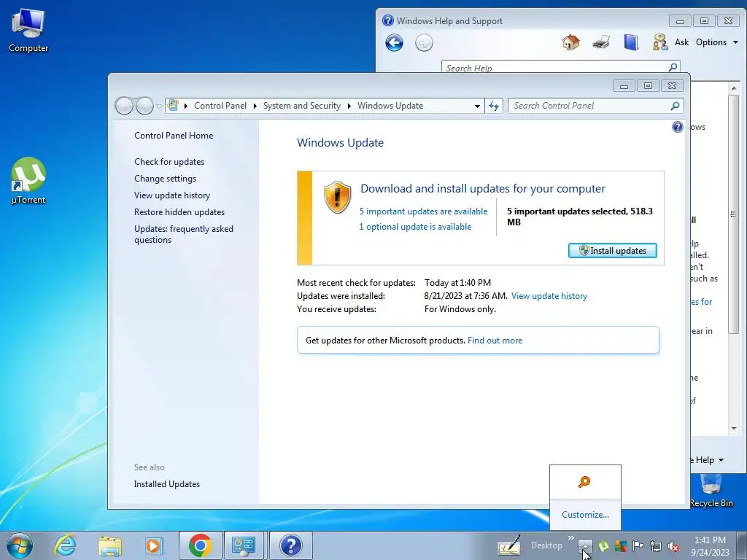
Task: Click the taskbar clock 1:41 PM
Action: pos(710,540)
